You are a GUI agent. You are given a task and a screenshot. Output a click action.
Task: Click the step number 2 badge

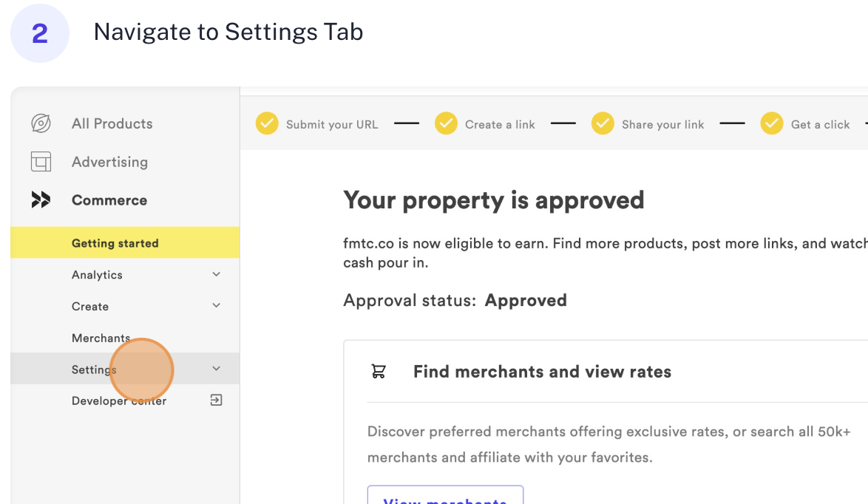click(40, 33)
